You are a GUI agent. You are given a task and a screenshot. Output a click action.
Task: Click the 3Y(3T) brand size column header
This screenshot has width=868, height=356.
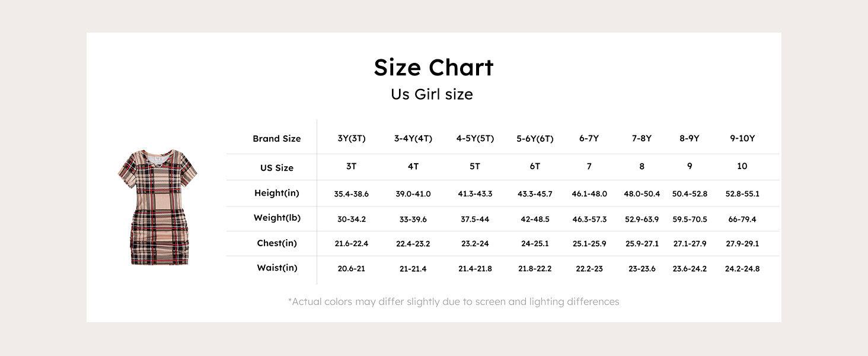pyautogui.click(x=351, y=139)
